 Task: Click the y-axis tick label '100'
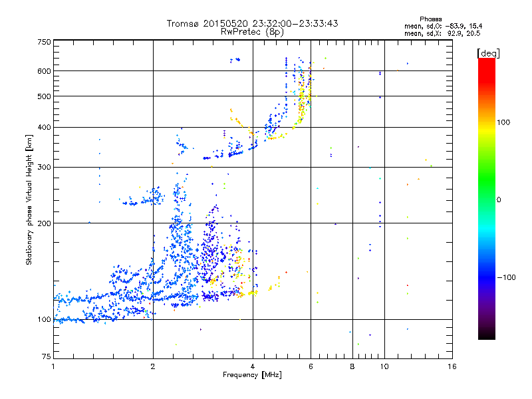[x=44, y=319]
